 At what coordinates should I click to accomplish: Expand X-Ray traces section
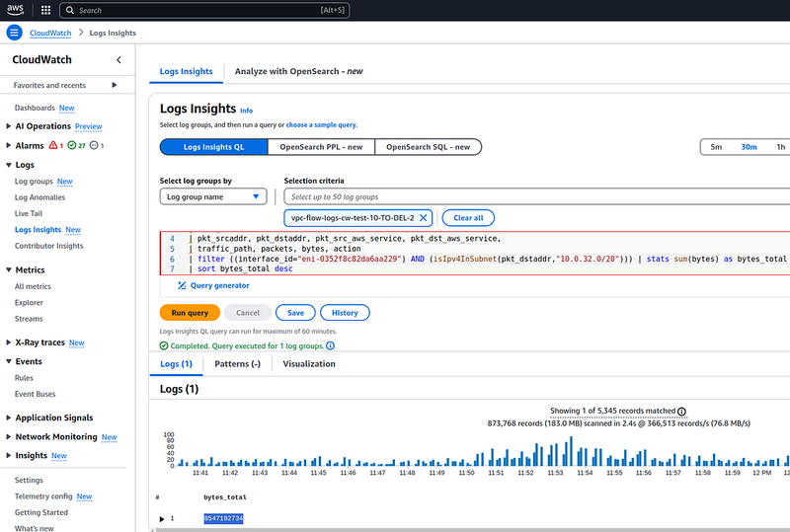pos(8,342)
